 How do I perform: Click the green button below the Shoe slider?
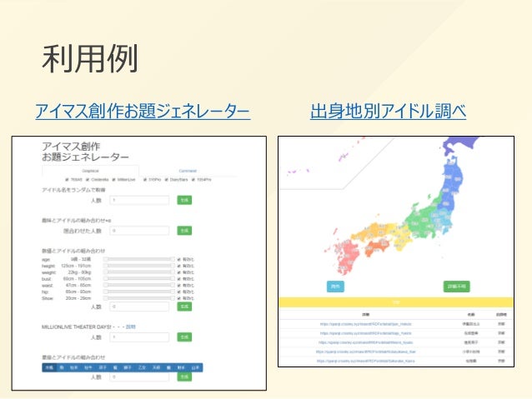point(184,307)
